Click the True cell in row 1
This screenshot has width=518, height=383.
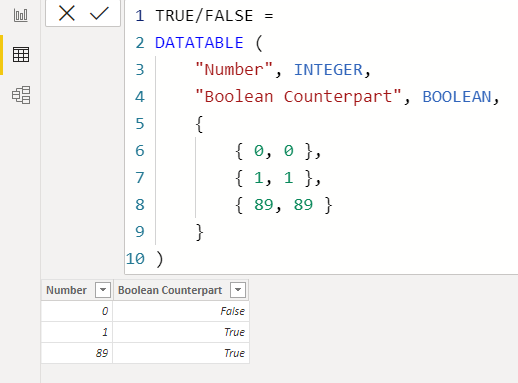pyautogui.click(x=181, y=332)
